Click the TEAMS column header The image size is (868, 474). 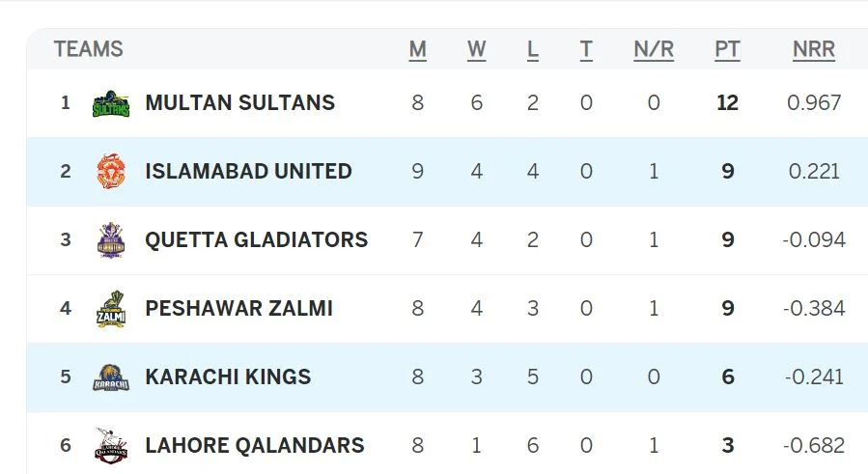click(x=88, y=49)
